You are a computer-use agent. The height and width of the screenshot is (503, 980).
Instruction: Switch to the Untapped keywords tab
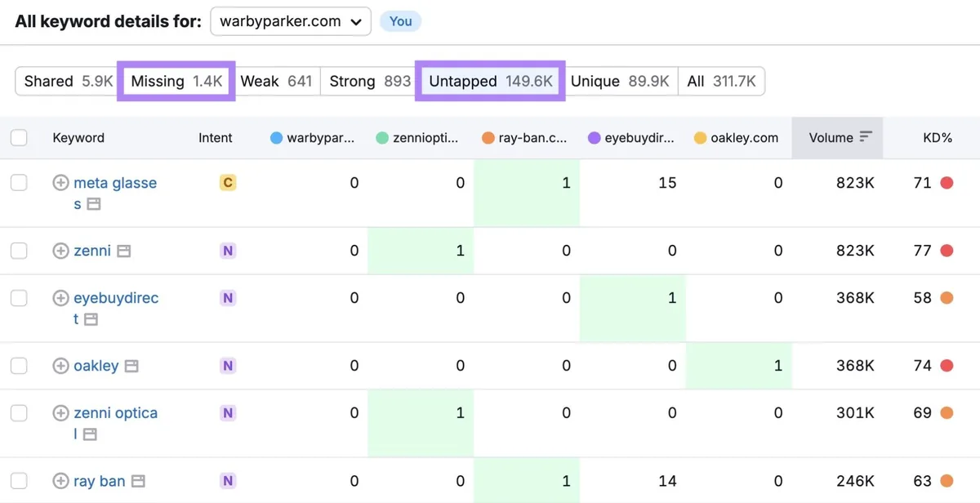tap(491, 81)
